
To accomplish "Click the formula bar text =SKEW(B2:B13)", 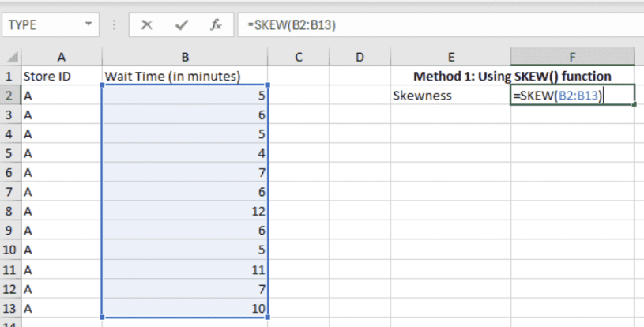I will 292,24.
